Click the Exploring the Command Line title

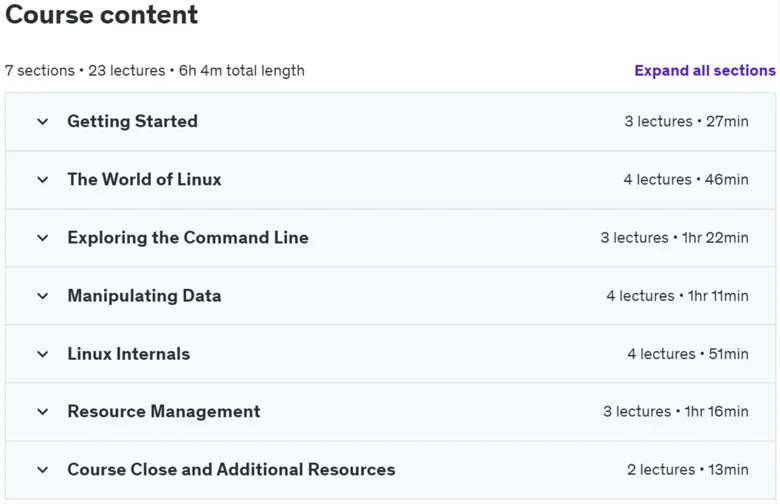[188, 238]
